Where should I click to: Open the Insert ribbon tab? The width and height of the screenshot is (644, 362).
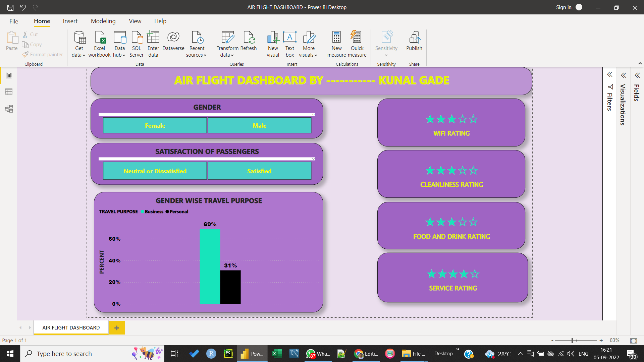pos(70,21)
